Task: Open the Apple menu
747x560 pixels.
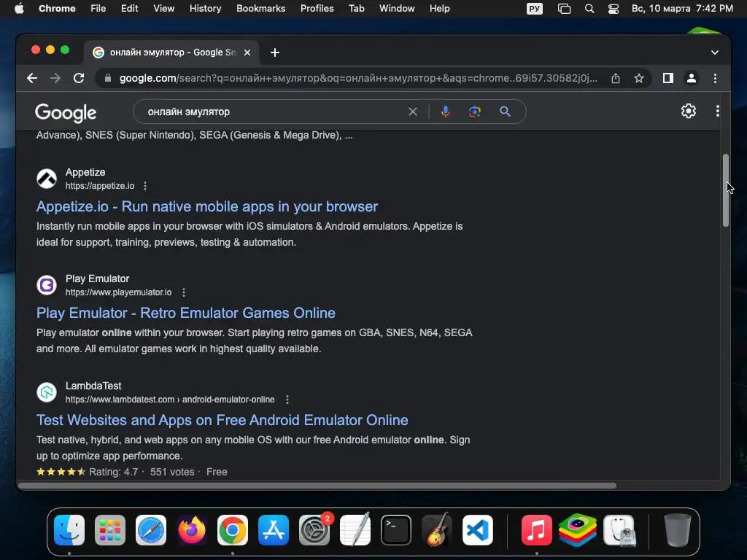Action: pyautogui.click(x=19, y=9)
